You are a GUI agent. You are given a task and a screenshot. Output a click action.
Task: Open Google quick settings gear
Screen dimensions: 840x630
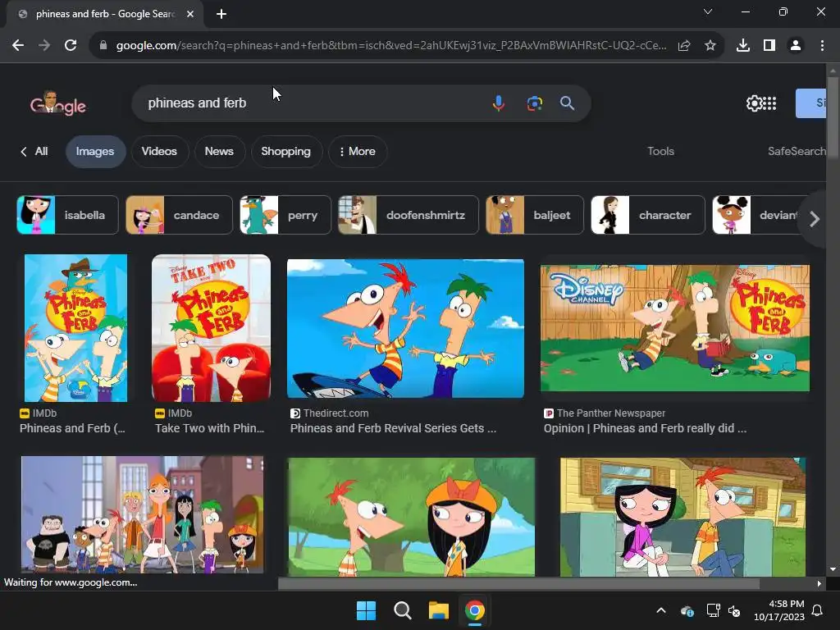754,103
